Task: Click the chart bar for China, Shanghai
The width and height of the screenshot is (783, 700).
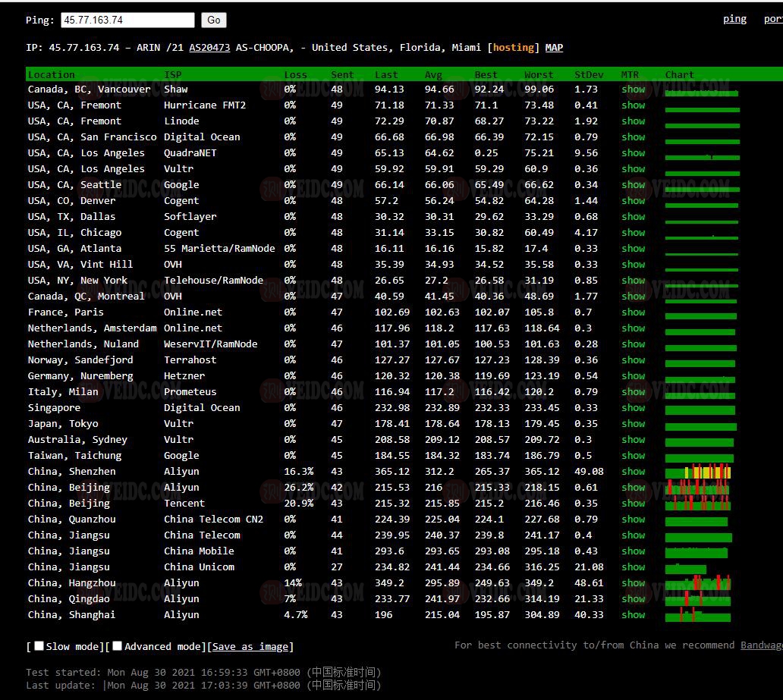Action: pyautogui.click(x=698, y=615)
